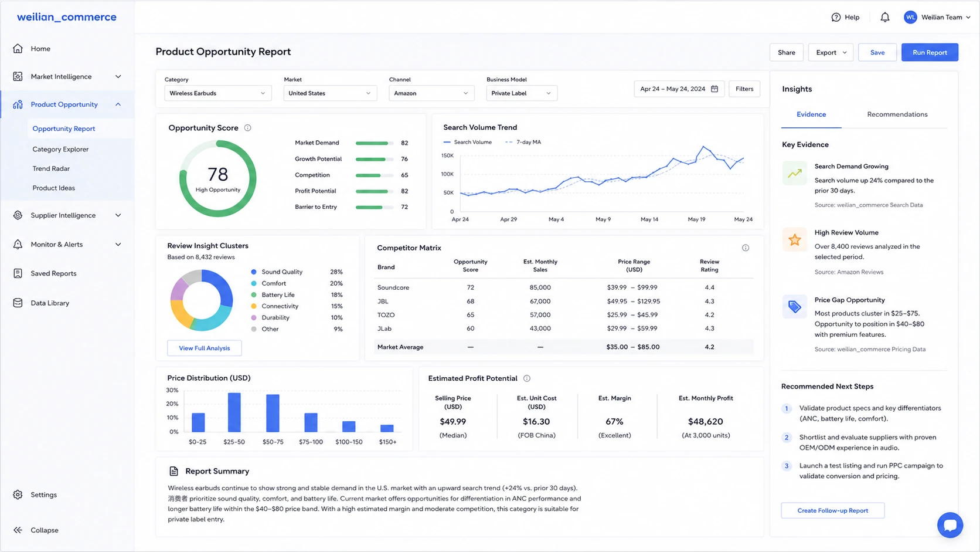This screenshot has width=980, height=552.
Task: Click the Save button
Action: (877, 52)
